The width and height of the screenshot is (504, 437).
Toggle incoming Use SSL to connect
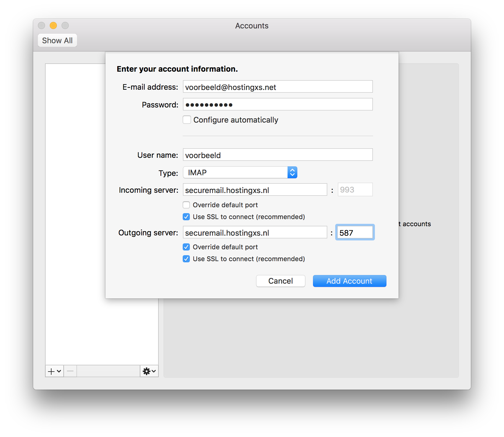(186, 217)
